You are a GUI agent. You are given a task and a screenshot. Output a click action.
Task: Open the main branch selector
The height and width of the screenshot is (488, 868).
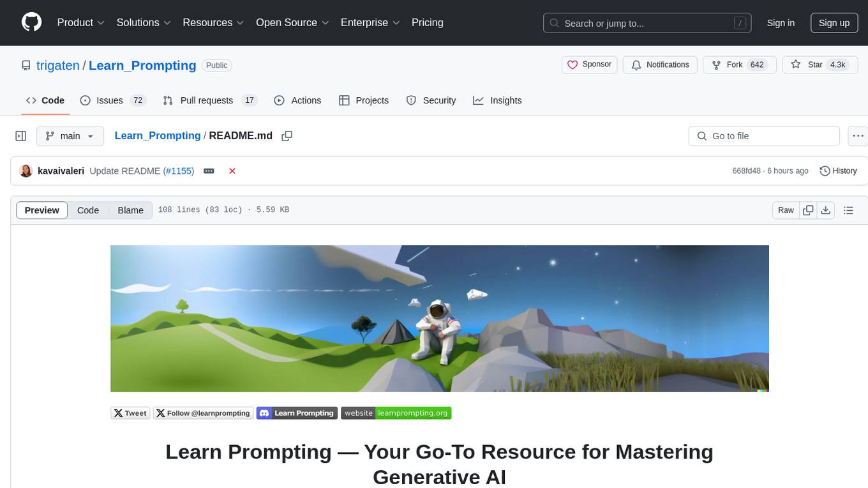(x=70, y=136)
